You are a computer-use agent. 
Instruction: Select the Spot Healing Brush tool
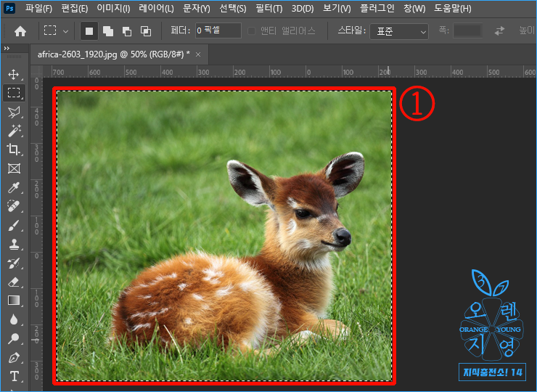(14, 206)
